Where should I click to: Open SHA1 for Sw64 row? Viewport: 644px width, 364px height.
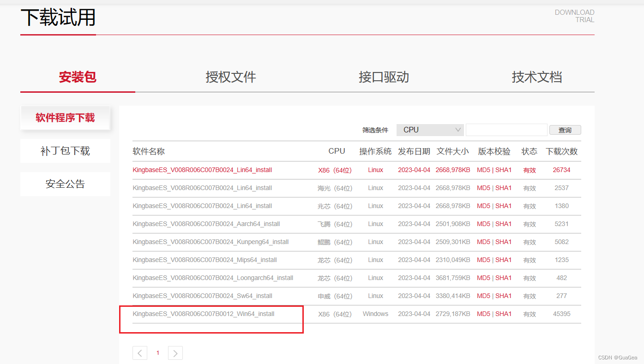click(504, 296)
